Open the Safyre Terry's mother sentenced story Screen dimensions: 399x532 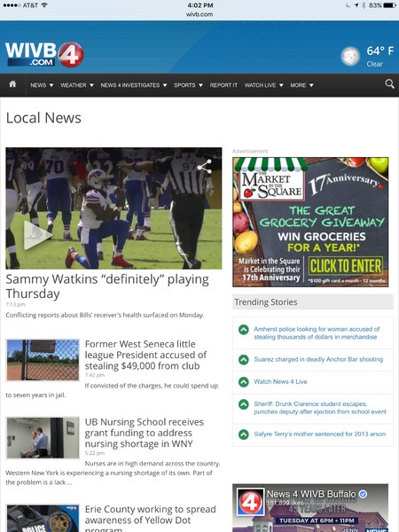point(319,434)
